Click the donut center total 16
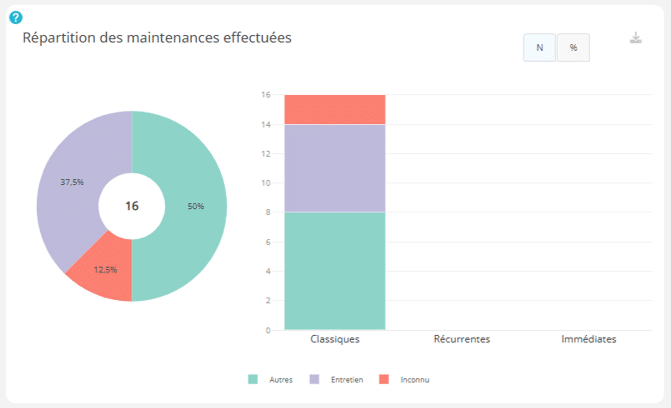The width and height of the screenshot is (671, 408). point(132,206)
